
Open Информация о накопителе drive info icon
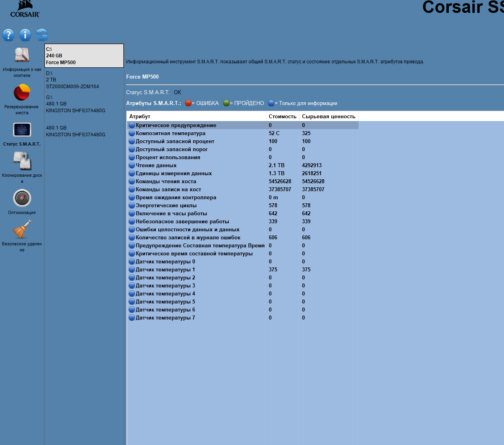[x=22, y=55]
